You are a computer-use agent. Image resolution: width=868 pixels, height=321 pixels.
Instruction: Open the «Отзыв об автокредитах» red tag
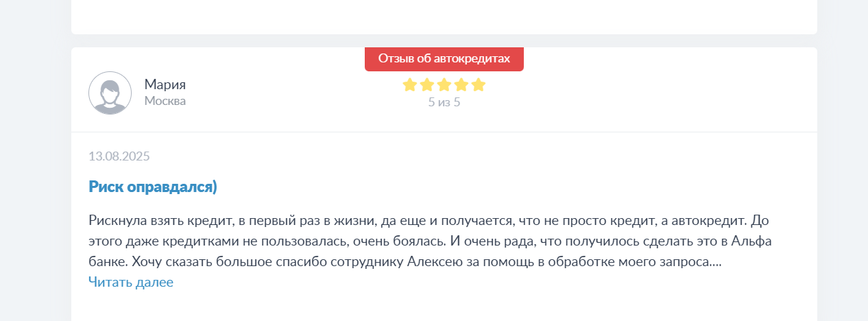[x=444, y=59]
